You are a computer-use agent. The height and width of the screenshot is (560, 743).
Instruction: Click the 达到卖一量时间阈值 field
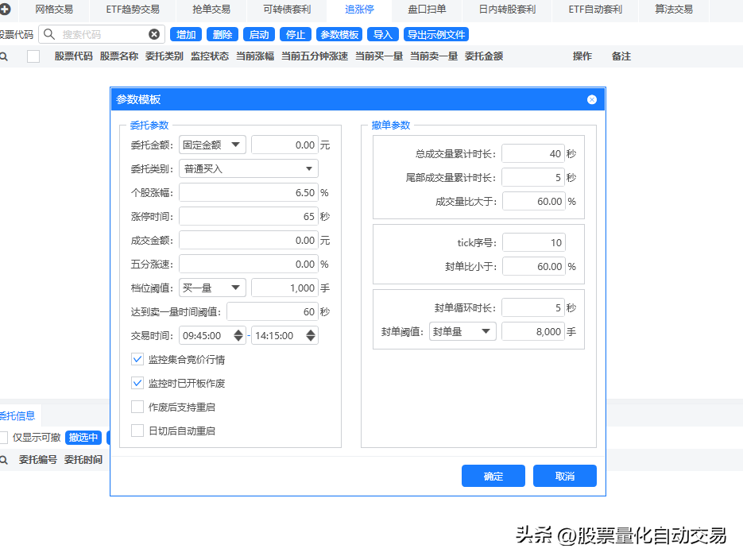pos(273,311)
